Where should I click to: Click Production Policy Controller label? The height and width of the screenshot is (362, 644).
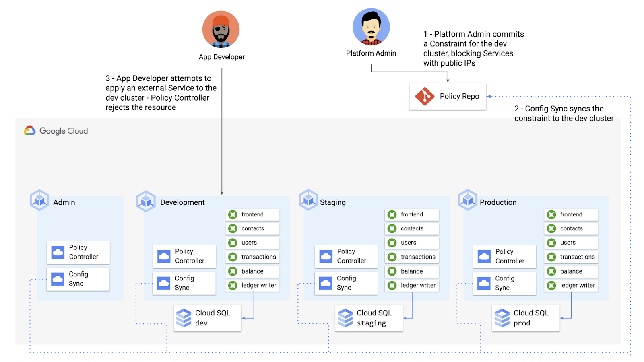pyautogui.click(x=510, y=256)
